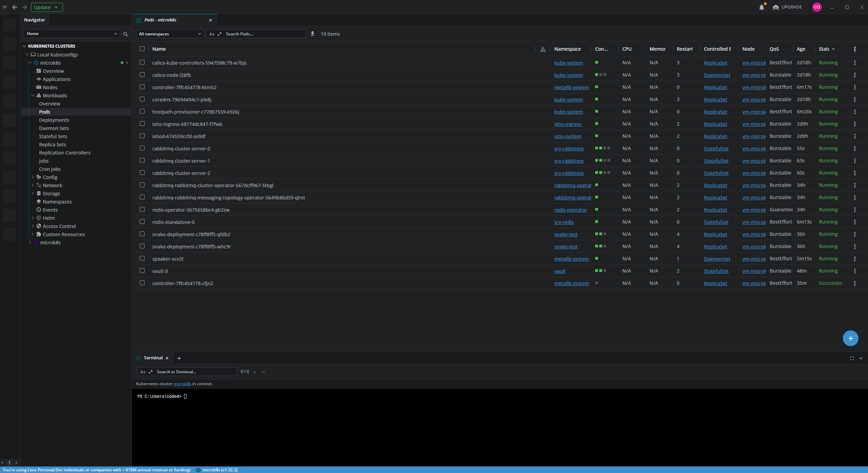Open the vault namespace link
This screenshot has width=868, height=473.
click(x=560, y=271)
